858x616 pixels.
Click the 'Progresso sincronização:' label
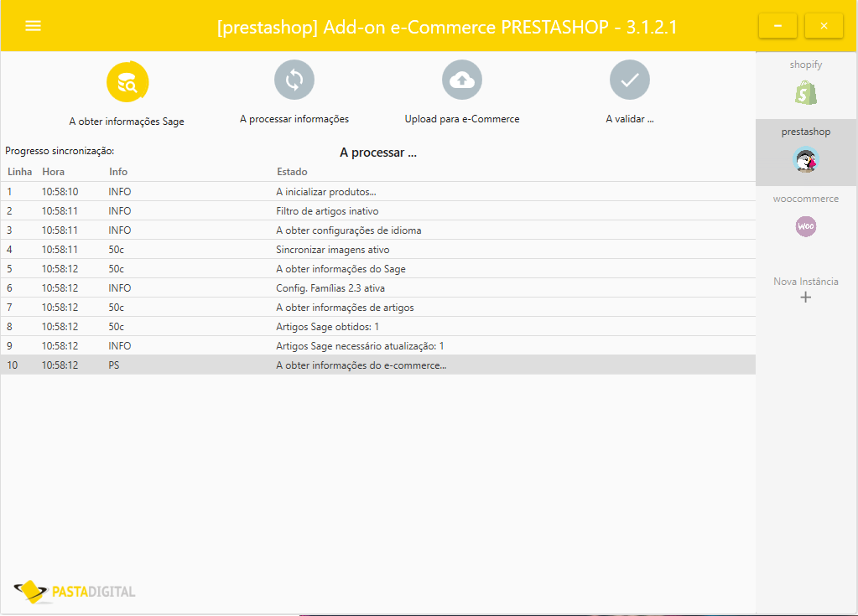tap(60, 151)
